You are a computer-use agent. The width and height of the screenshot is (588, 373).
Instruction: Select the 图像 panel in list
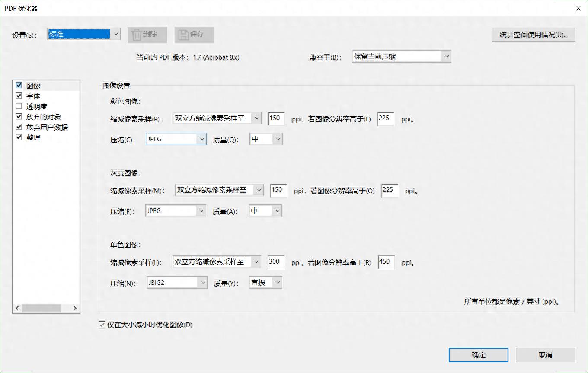click(33, 86)
